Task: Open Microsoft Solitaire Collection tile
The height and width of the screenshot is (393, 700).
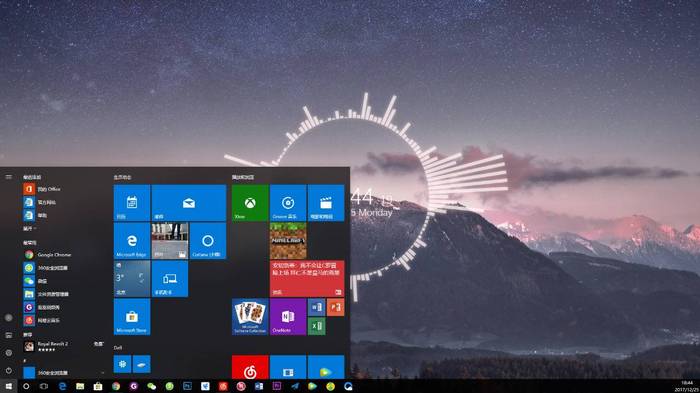Action: coord(250,317)
